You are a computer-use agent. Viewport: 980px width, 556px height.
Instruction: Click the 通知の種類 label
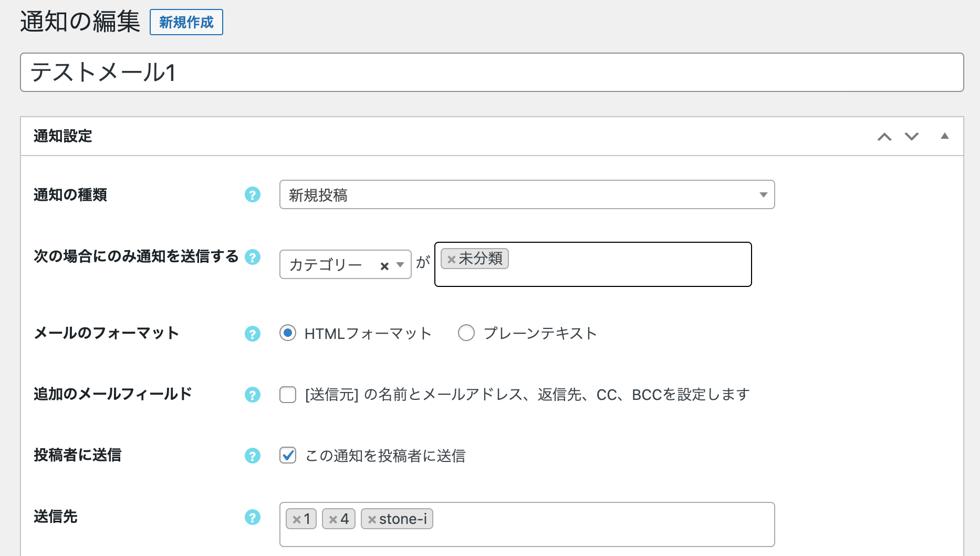[x=70, y=195]
